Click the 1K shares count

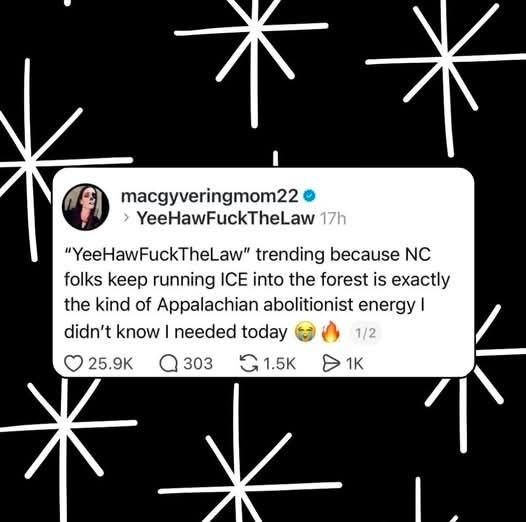pyautogui.click(x=355, y=364)
